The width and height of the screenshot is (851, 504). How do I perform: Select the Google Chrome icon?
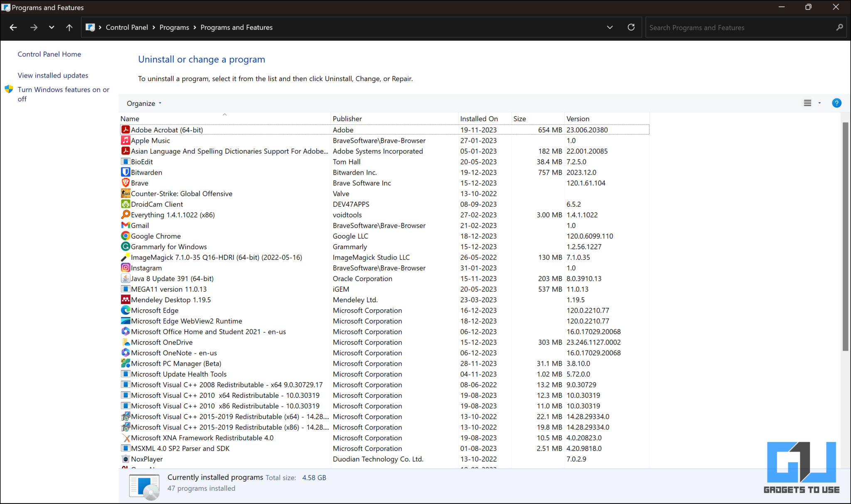pos(126,236)
